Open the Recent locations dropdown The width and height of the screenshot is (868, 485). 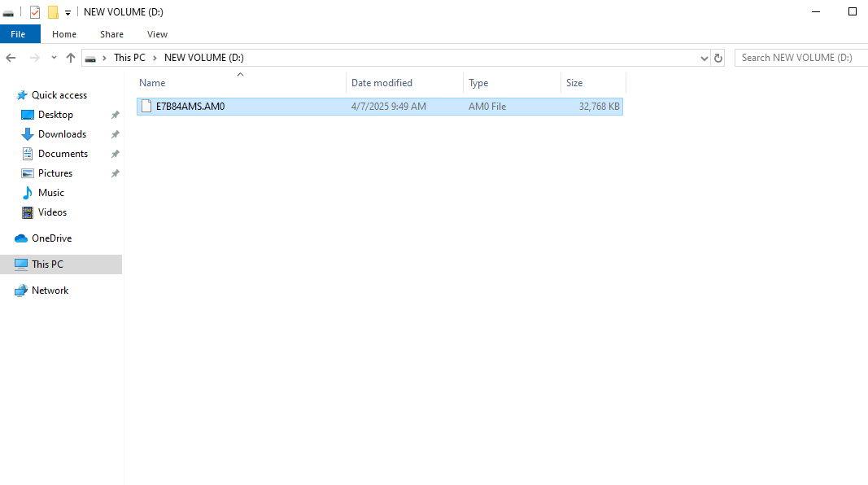click(x=54, y=58)
